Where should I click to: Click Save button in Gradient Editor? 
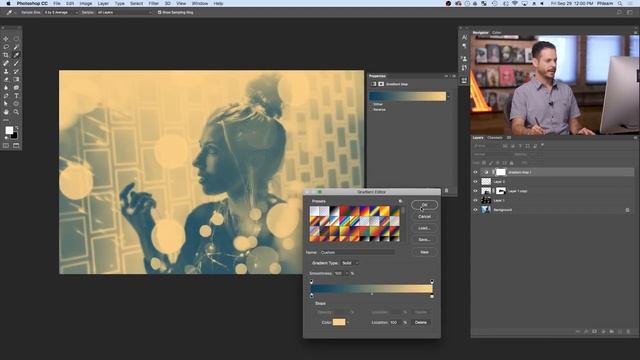pos(424,240)
